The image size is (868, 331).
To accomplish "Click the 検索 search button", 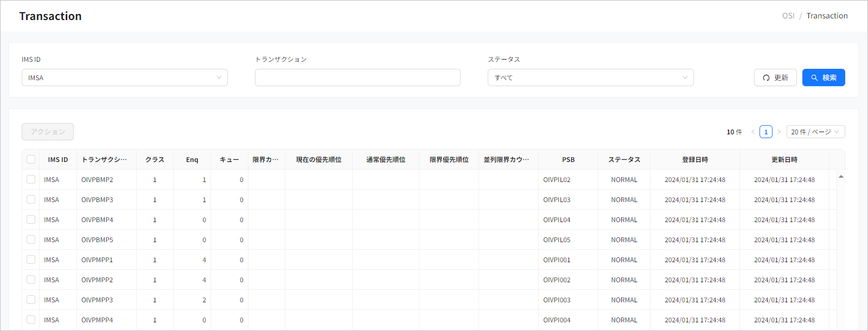I will [823, 77].
